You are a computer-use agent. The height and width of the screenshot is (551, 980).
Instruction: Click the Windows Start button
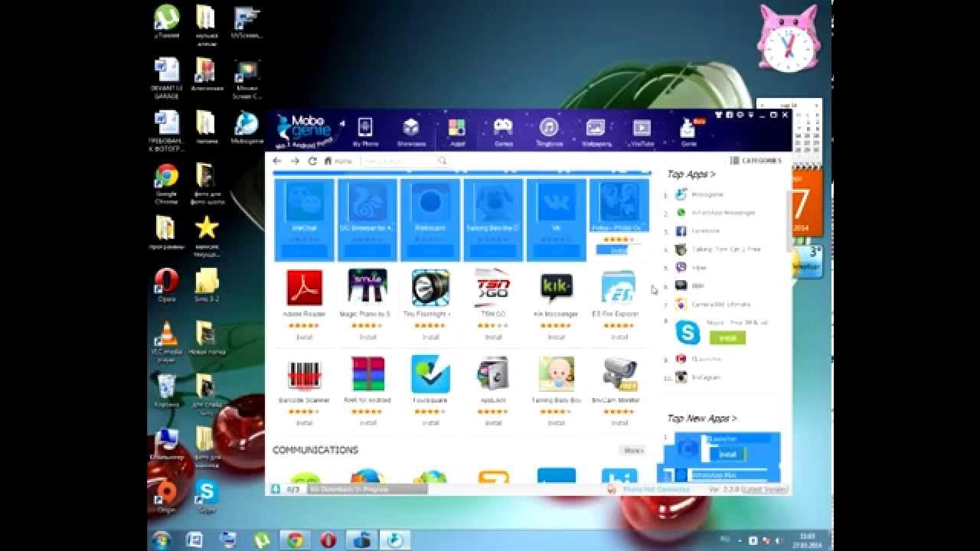pyautogui.click(x=161, y=540)
